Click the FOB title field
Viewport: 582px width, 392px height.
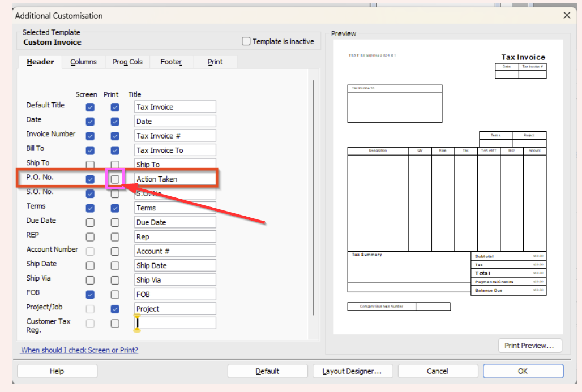(x=175, y=295)
